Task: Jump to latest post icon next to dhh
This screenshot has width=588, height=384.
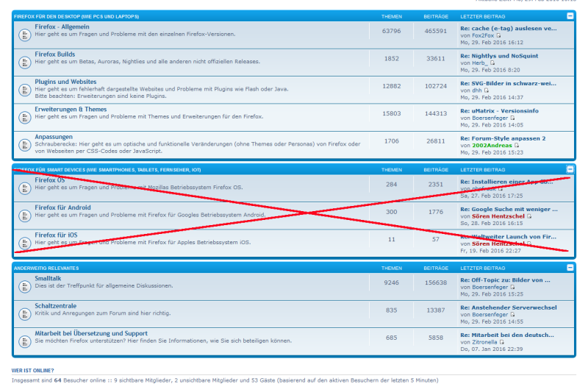Action: click(487, 90)
